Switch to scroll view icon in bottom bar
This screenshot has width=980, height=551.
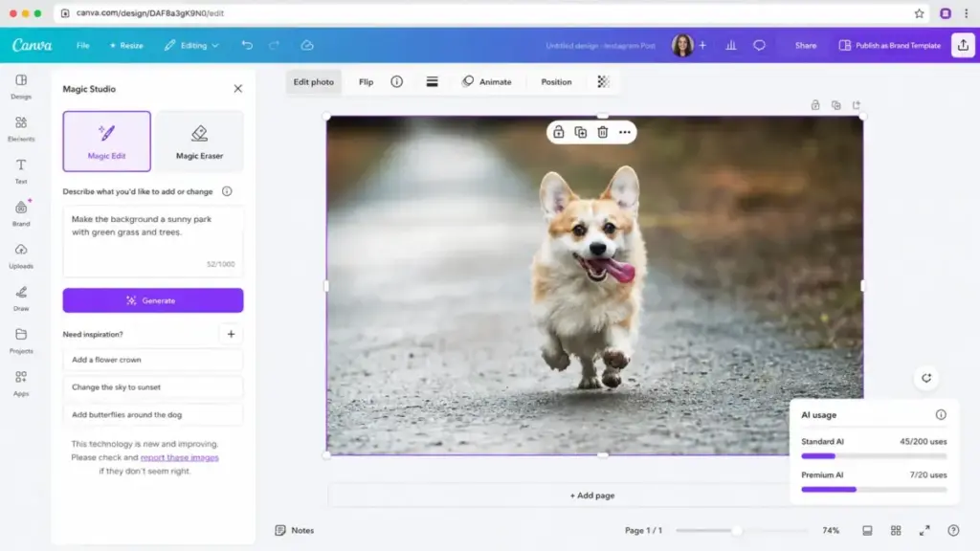coord(867,530)
